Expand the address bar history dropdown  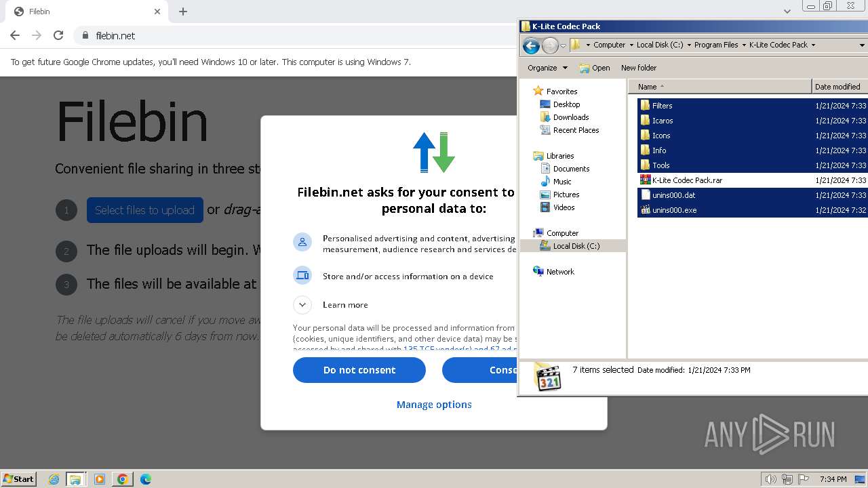pyautogui.click(x=862, y=45)
